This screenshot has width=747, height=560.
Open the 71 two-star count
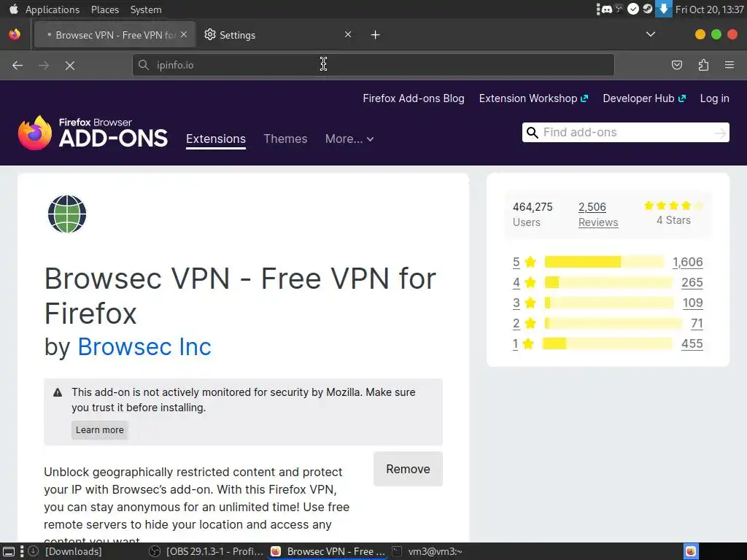point(697,323)
